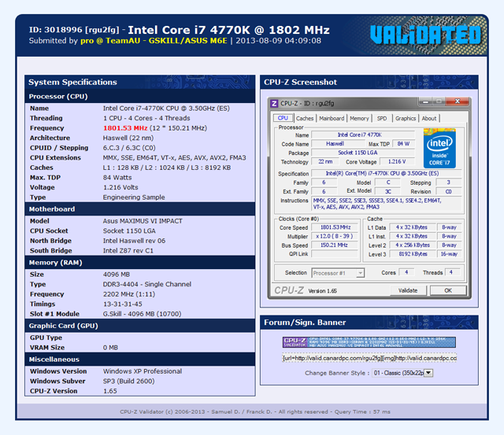Open submitter pro @ TeamAU profile link
Image resolution: width=504 pixels, height=435 pixels.
point(154,41)
